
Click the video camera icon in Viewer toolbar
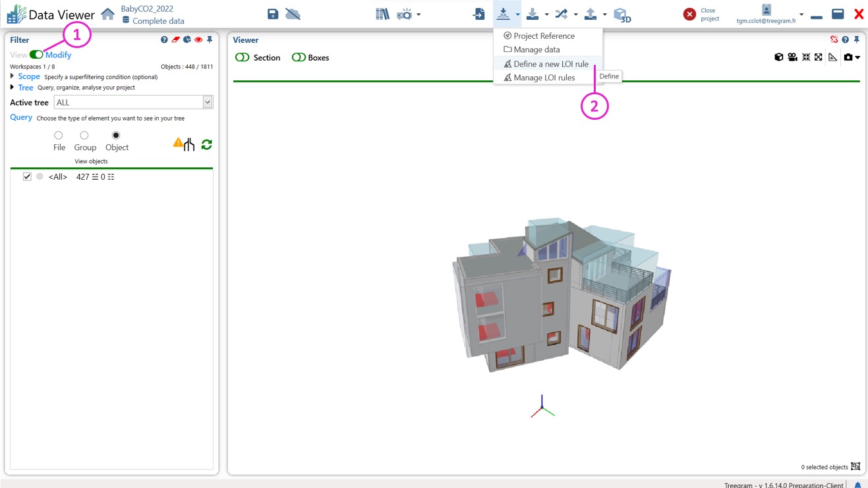pos(792,57)
